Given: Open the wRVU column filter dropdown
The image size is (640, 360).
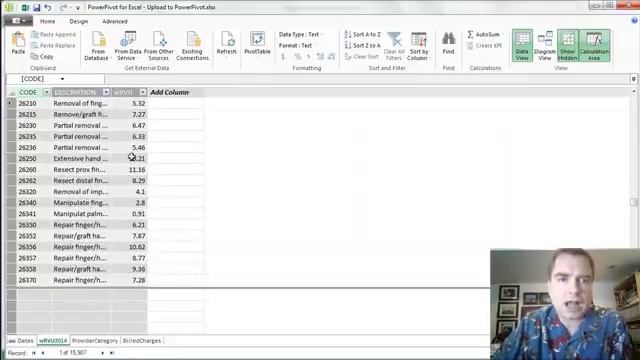Looking at the screenshot, I should (x=142, y=92).
